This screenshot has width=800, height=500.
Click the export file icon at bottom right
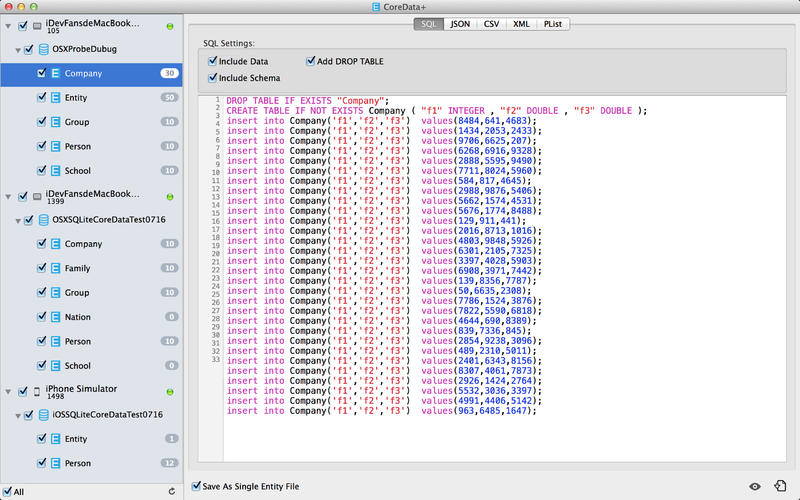click(780, 486)
